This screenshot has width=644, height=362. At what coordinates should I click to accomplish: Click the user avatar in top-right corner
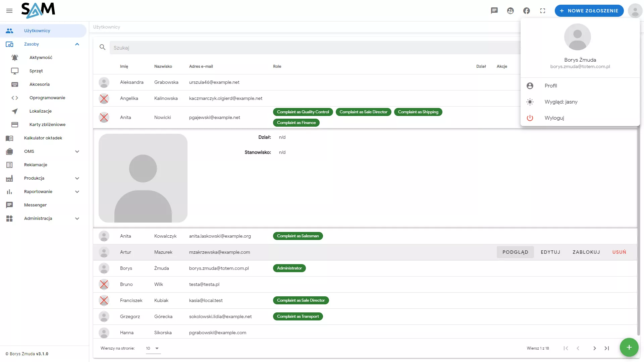[x=635, y=11]
